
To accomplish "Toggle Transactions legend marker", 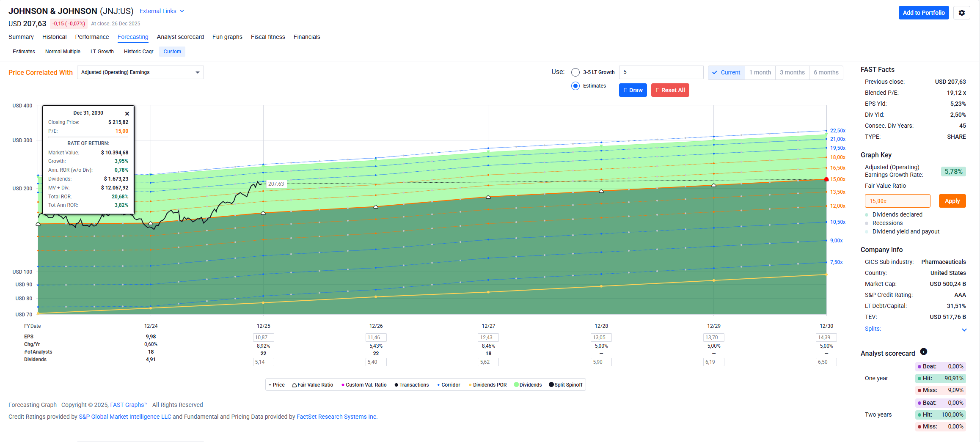I will pos(396,385).
